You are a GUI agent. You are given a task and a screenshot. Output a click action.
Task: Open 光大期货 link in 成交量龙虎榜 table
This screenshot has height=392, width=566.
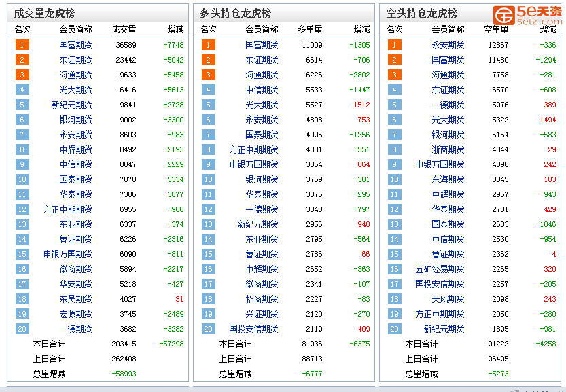point(75,90)
